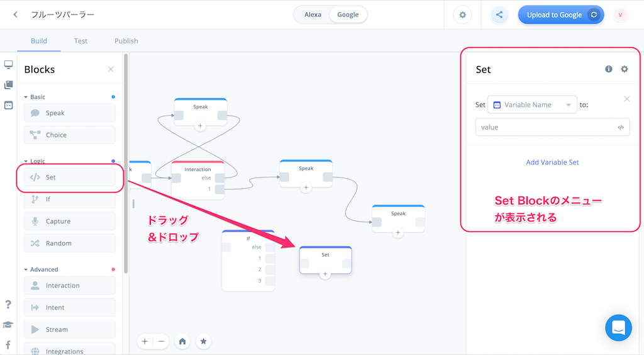Add step to top Speak block
The height and width of the screenshot is (355, 644).
[x=200, y=126]
